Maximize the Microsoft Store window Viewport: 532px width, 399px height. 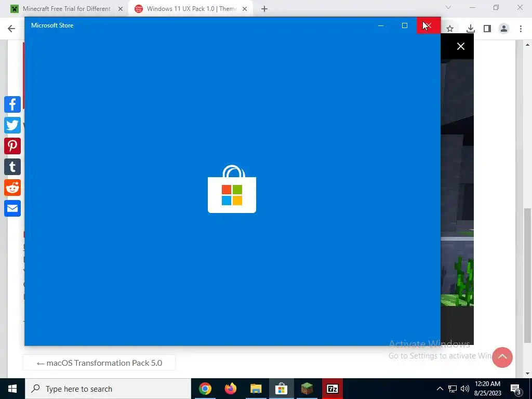click(404, 25)
